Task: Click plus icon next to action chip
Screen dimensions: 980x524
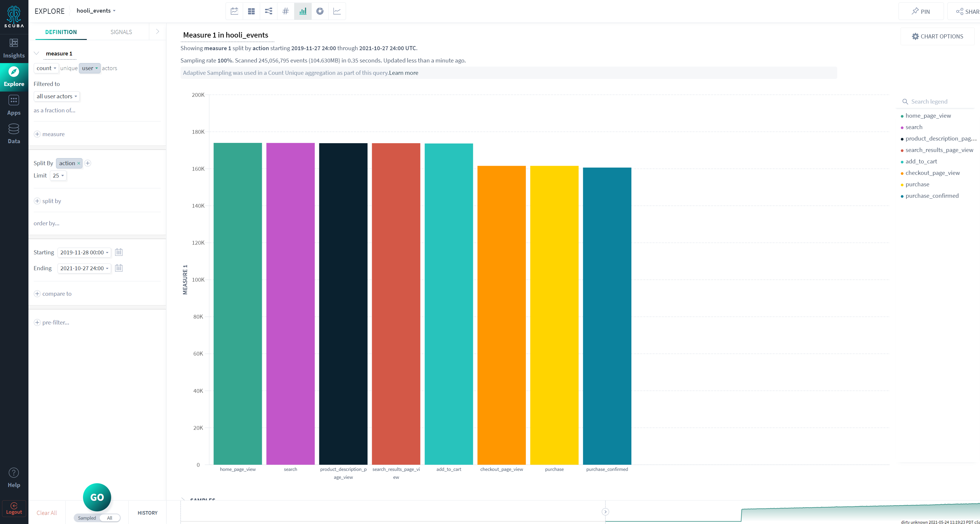Action: [x=87, y=163]
